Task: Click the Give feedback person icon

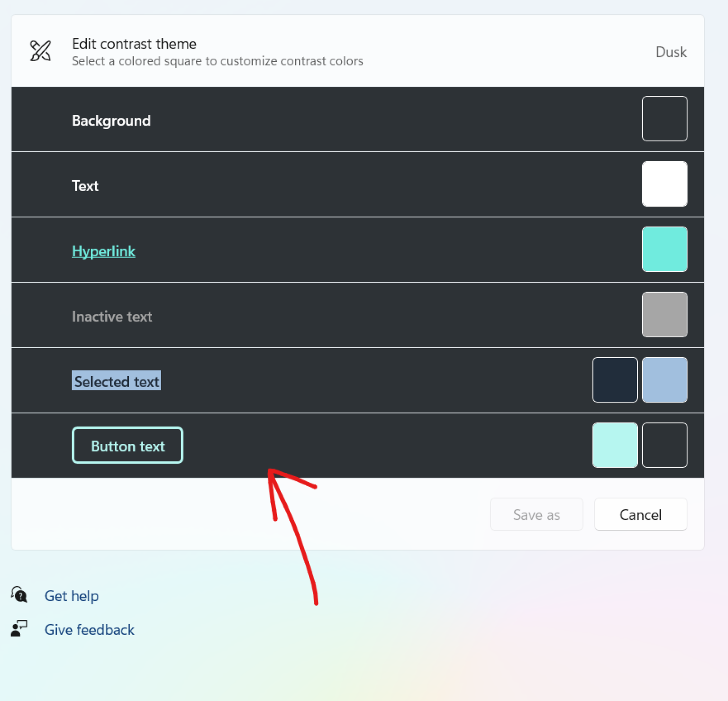Action: pyautogui.click(x=18, y=629)
